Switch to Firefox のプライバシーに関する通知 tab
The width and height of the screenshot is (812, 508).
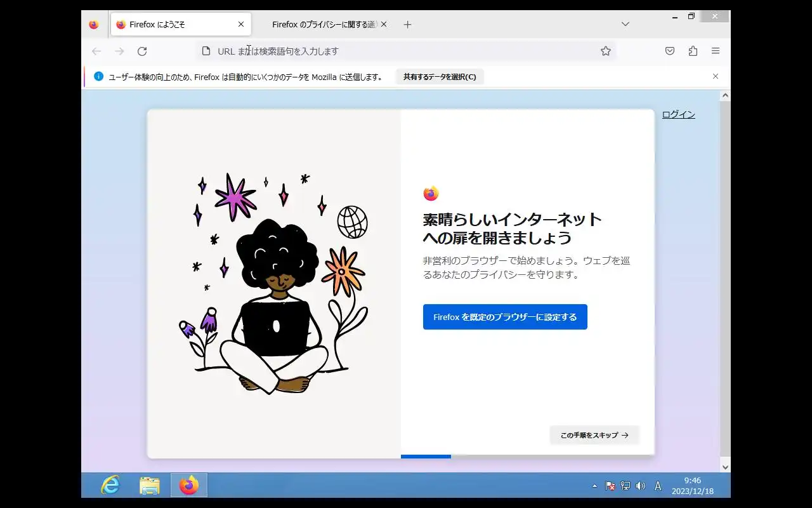point(324,25)
